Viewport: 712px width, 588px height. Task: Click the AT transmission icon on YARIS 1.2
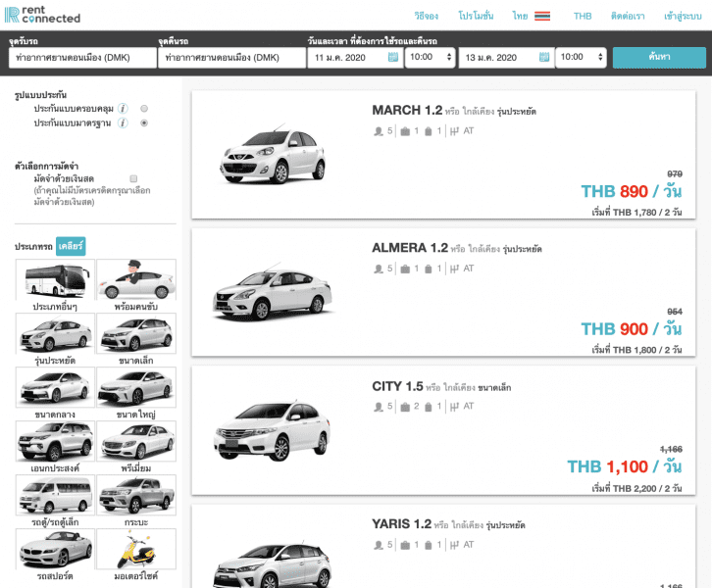tap(454, 545)
